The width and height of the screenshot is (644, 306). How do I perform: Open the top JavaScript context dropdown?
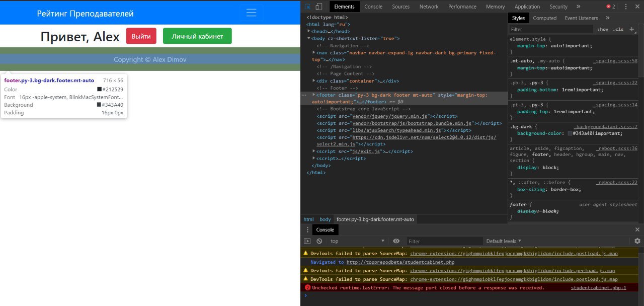tap(357, 241)
